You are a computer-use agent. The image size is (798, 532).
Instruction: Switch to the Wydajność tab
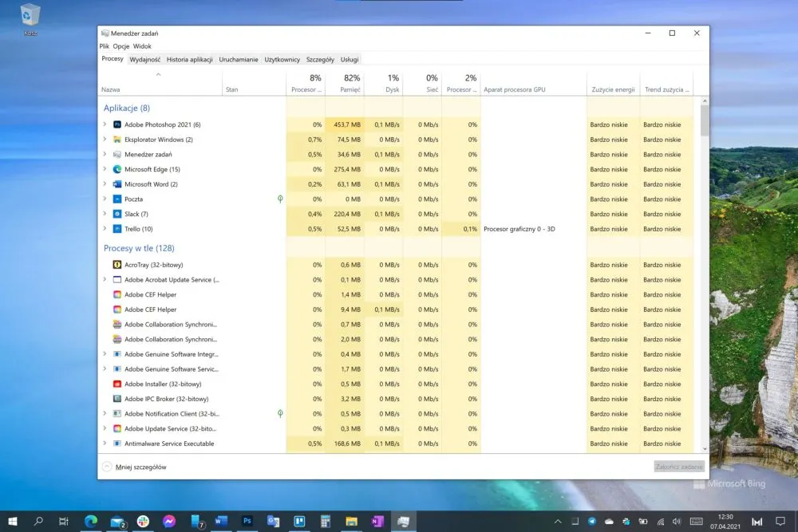click(x=145, y=60)
